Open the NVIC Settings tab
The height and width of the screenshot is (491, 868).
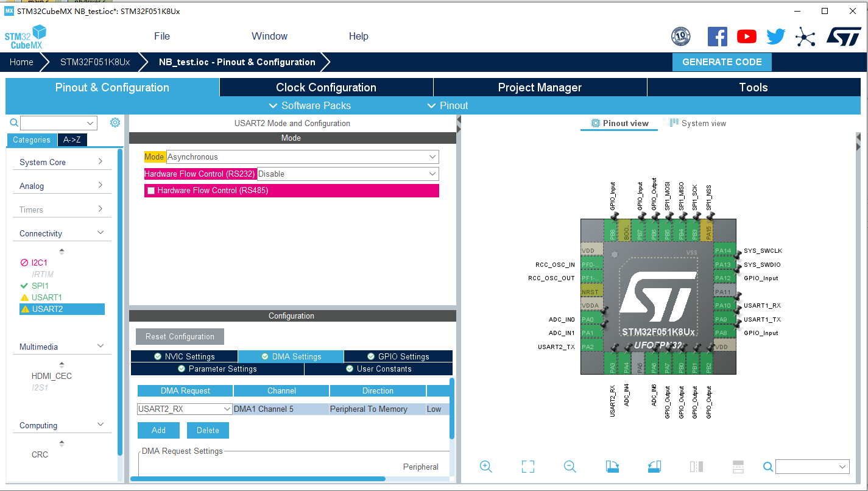[184, 356]
